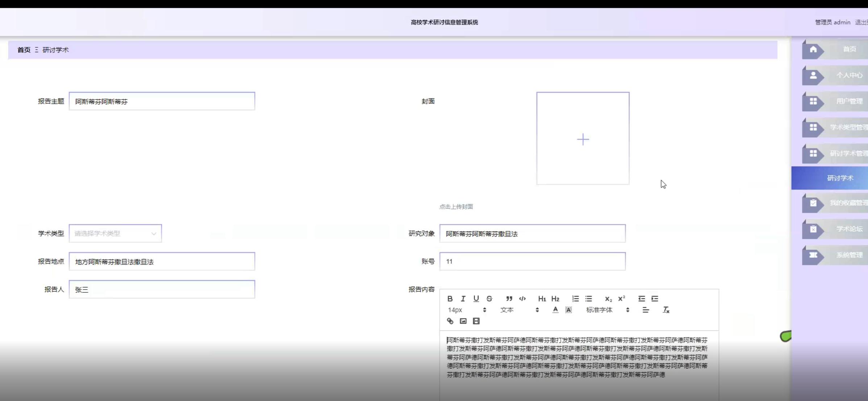This screenshot has width=868, height=401.
Task: Insert a video in the editor
Action: (476, 321)
